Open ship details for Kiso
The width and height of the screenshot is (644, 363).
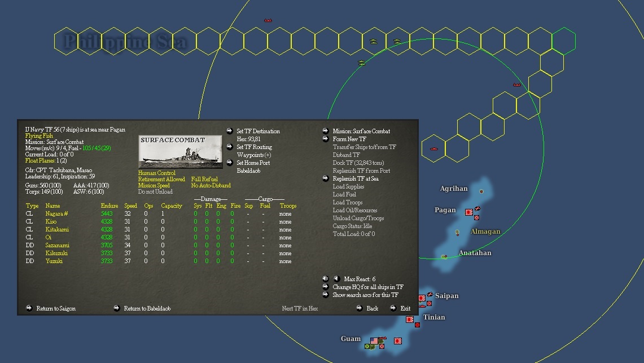pos(51,221)
